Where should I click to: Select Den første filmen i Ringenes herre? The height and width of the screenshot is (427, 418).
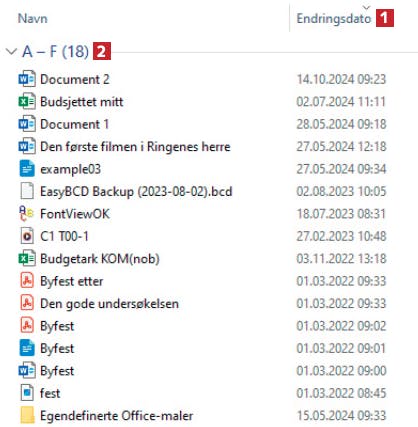pyautogui.click(x=135, y=147)
